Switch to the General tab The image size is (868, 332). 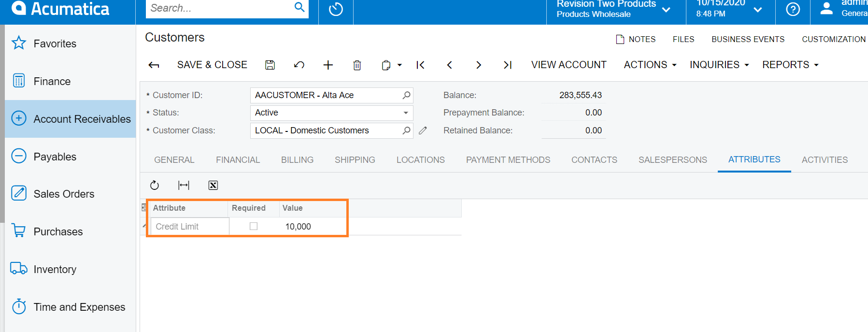[x=174, y=160]
